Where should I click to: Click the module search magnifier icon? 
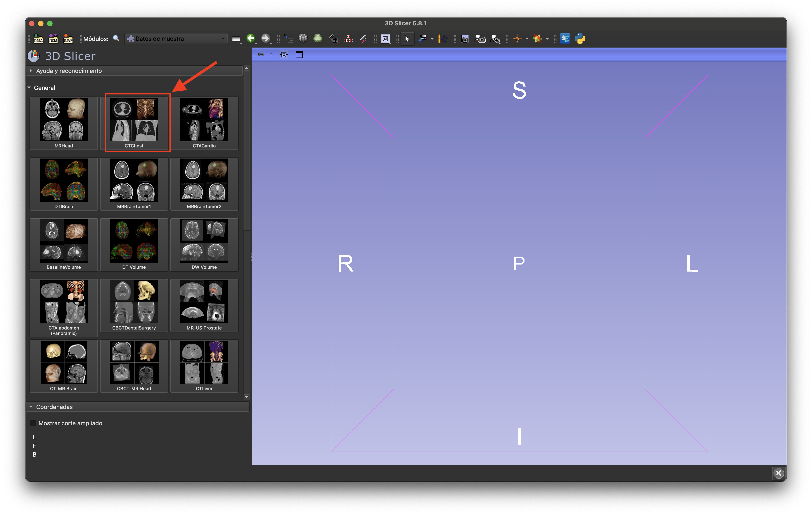click(116, 39)
